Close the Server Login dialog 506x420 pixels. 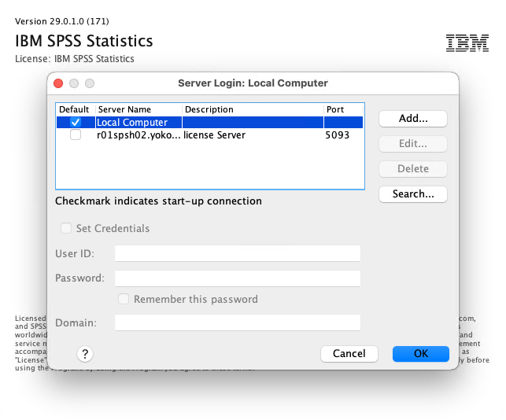click(x=58, y=83)
